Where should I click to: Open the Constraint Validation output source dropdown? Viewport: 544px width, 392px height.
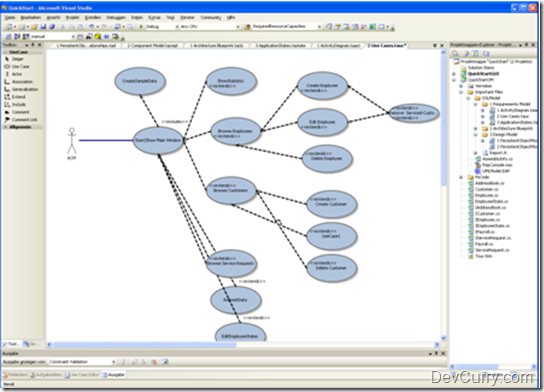tap(113, 362)
